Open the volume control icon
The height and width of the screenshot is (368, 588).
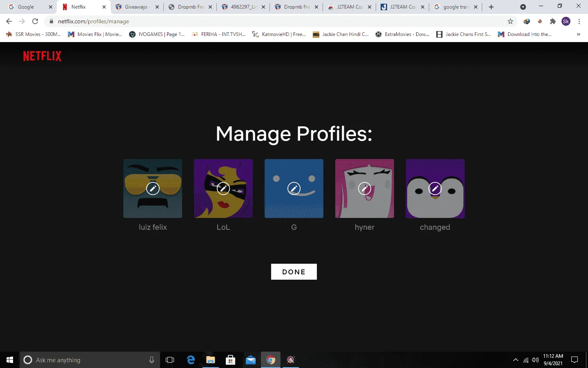[535, 360]
